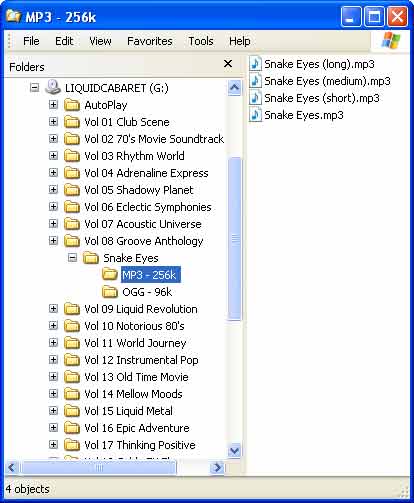Expand Vol 16 Epic Adventure node
414x503 pixels.
point(53,428)
